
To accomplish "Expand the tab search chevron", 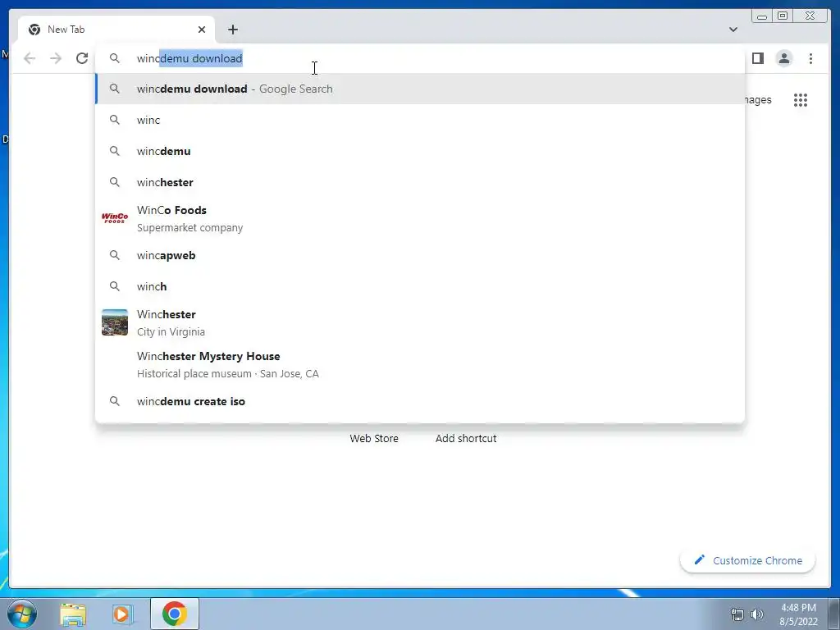I will pyautogui.click(x=733, y=30).
